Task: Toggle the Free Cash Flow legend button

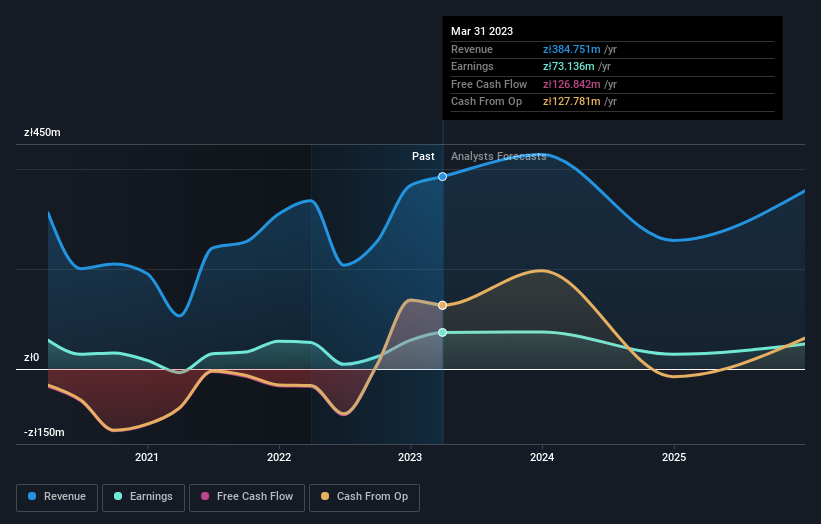Action: (247, 497)
